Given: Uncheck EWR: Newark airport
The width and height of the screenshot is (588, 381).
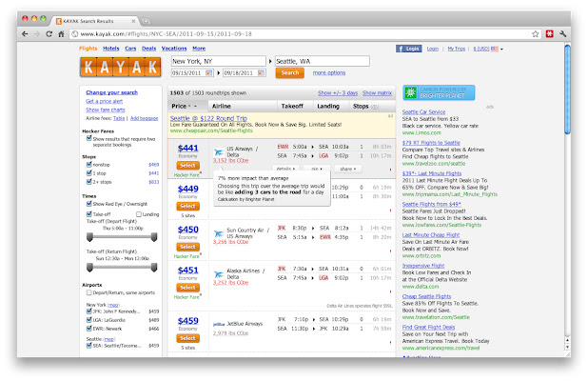Looking at the screenshot, I should (89, 329).
